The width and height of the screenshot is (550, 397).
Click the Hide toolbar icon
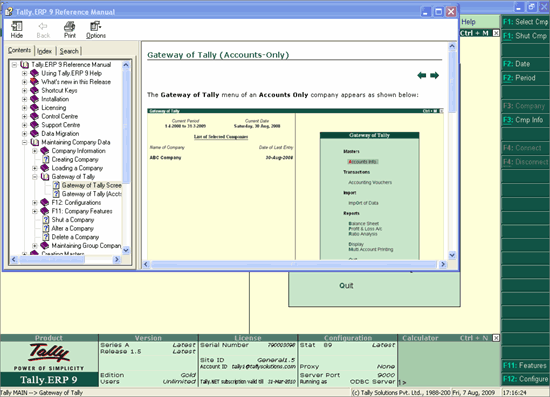(16, 30)
